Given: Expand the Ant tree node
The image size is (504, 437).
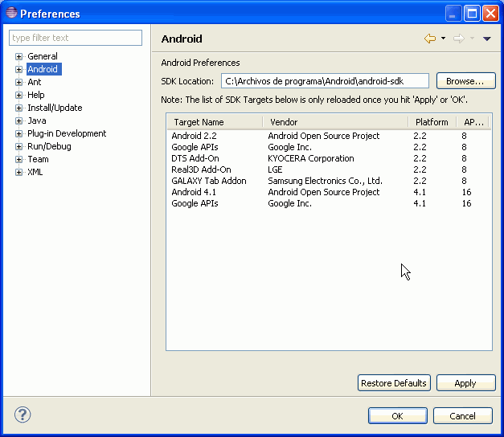Looking at the screenshot, I should click(18, 82).
